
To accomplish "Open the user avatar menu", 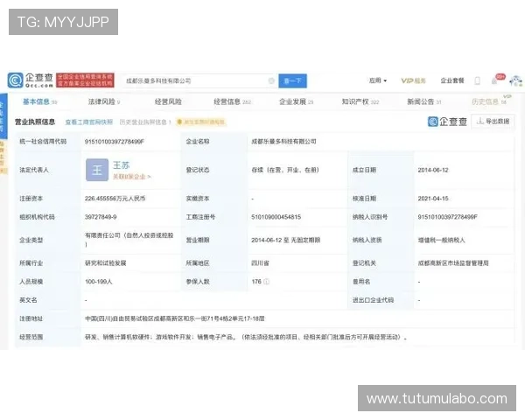I will pos(515,80).
